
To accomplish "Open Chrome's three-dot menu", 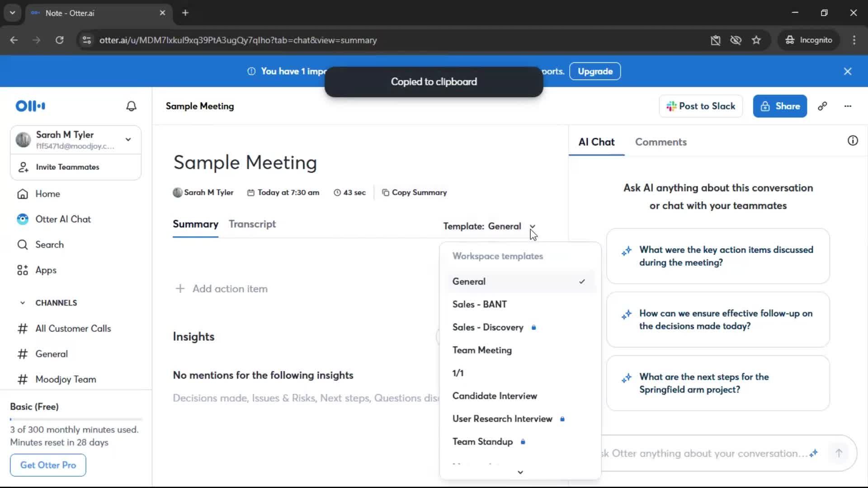I will tap(854, 40).
